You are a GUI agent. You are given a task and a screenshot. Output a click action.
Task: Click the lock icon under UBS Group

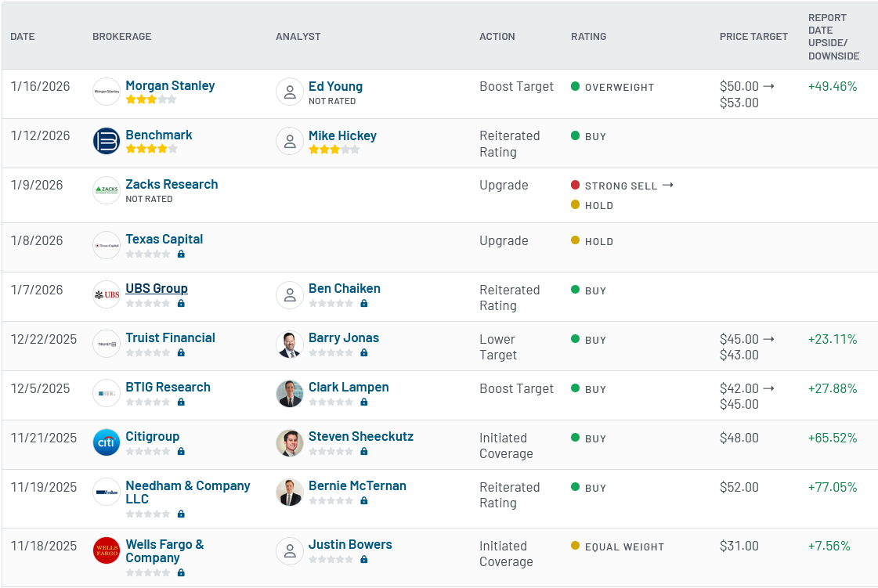181,304
